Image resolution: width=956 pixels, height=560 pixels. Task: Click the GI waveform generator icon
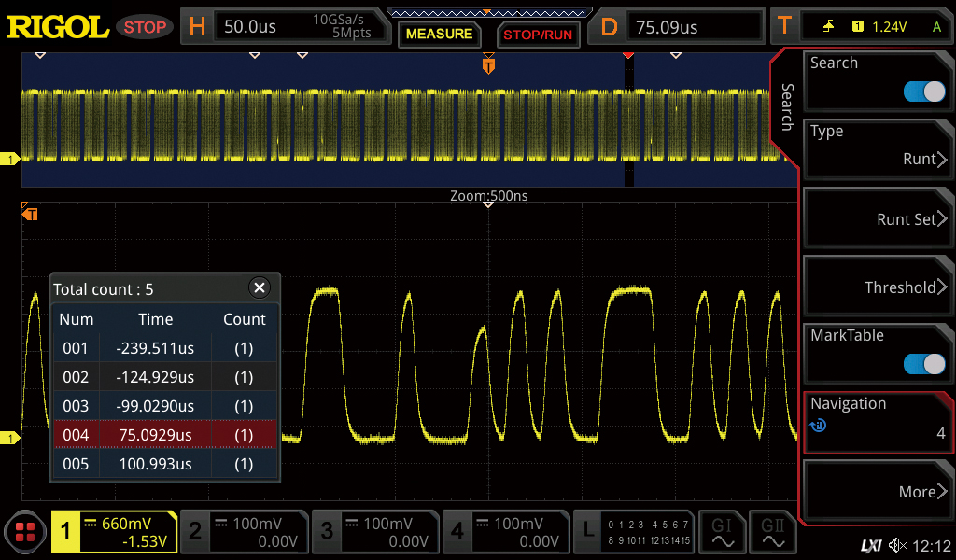723,532
